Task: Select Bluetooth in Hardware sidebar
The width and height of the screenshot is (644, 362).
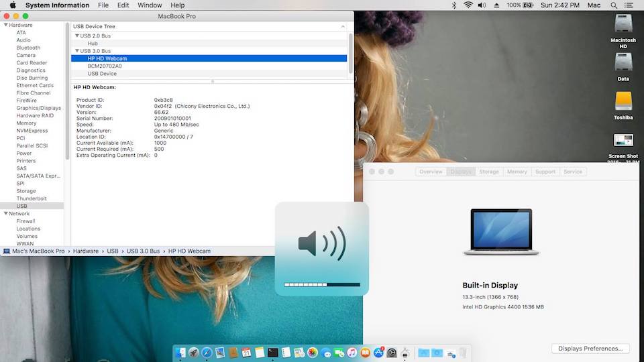Action: coord(28,48)
